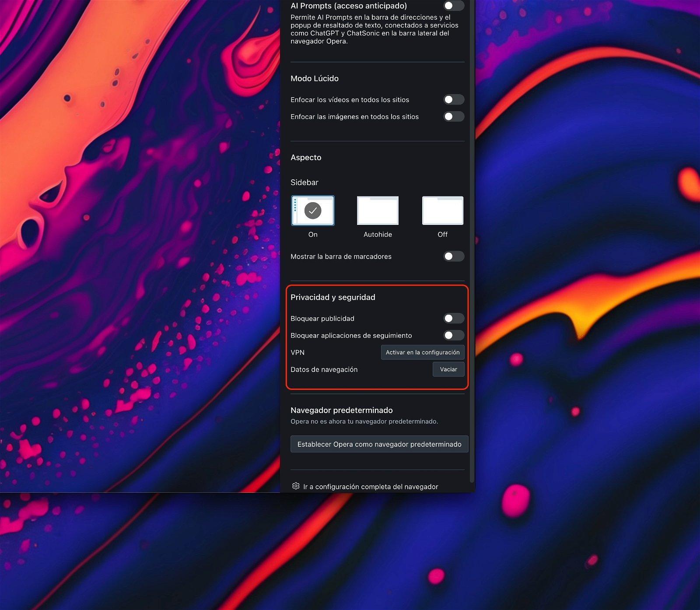Click the Sidebar subheading text
700x610 pixels.
point(304,182)
